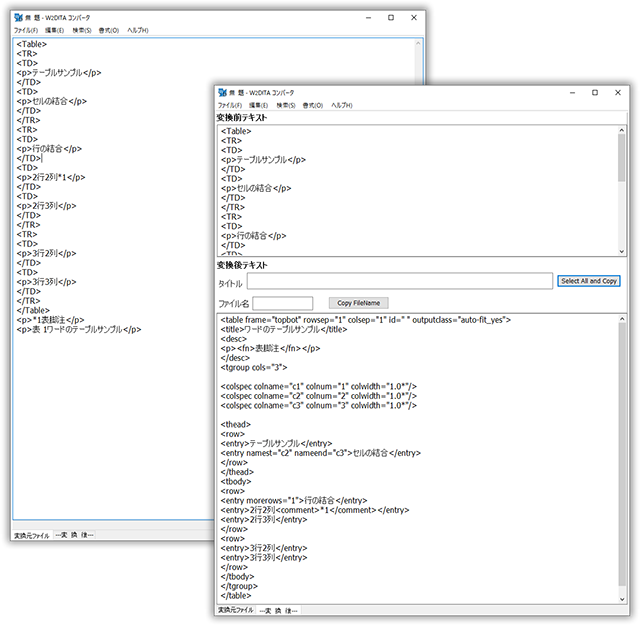The image size is (640, 626).
Task: Click <Table> line in the back window
Action: 31,44
